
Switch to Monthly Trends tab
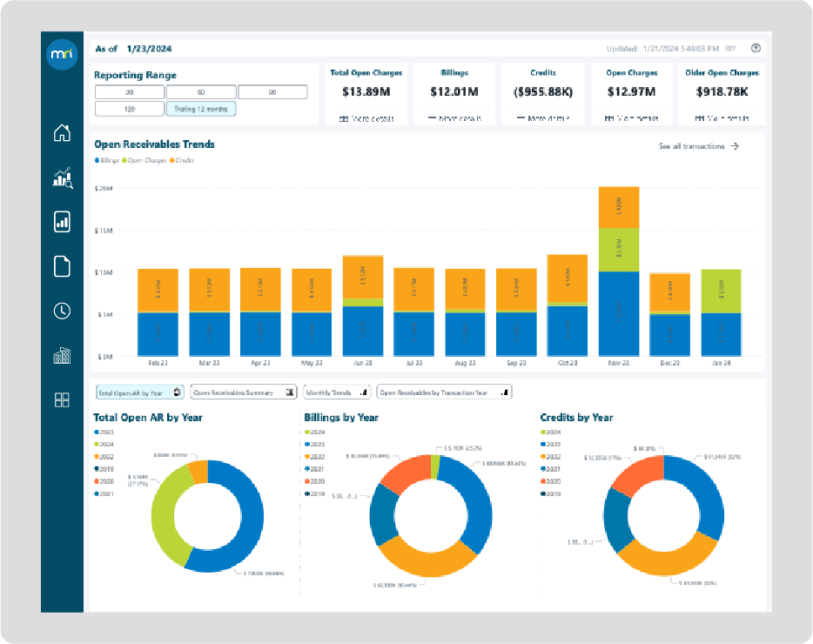(336, 392)
